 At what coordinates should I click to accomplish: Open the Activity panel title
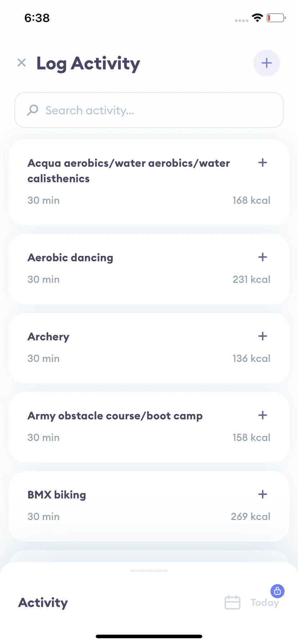43,603
